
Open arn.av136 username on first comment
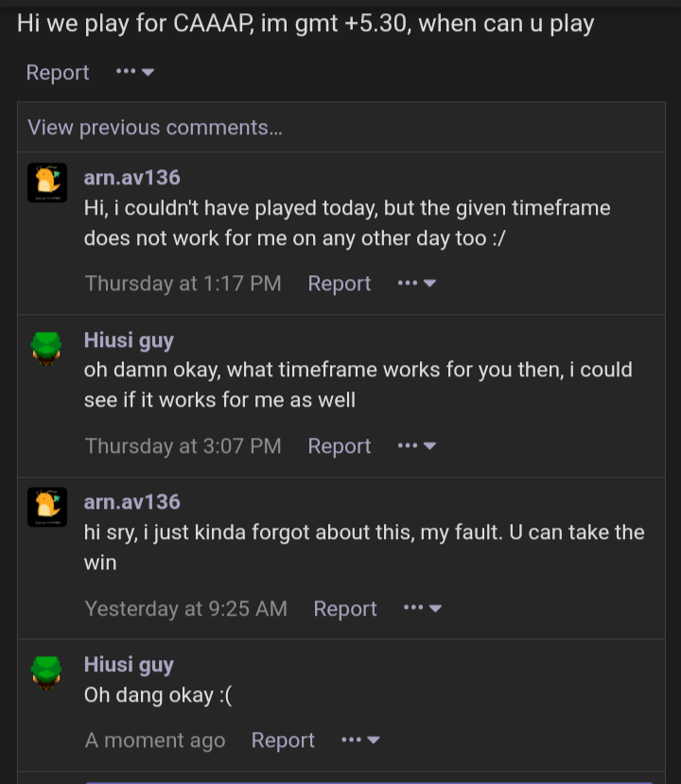tap(132, 178)
